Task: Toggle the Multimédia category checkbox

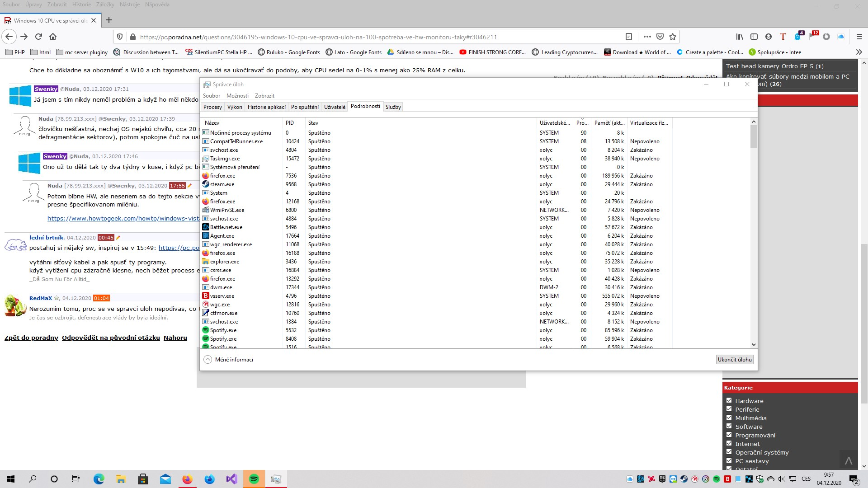Action: 729,418
